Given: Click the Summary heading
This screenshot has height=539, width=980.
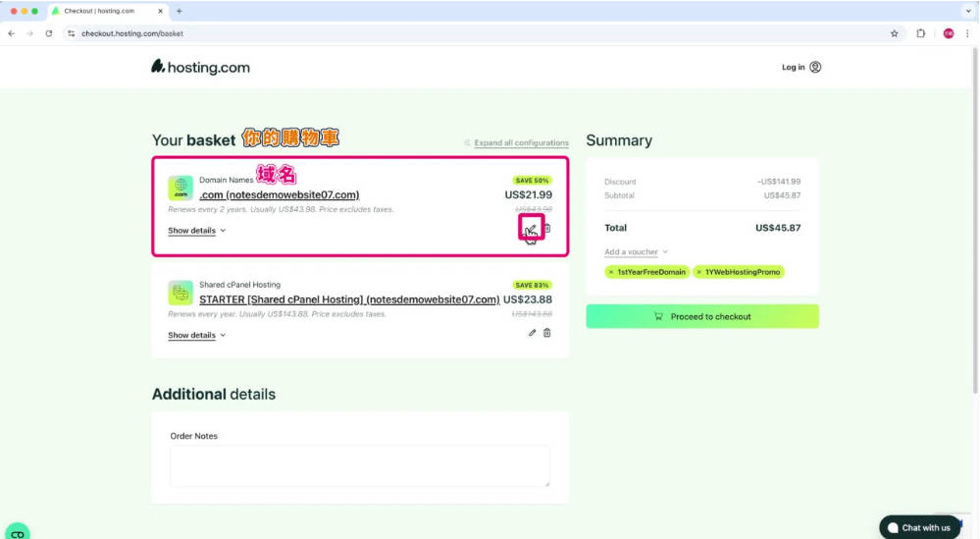Looking at the screenshot, I should pos(619,140).
